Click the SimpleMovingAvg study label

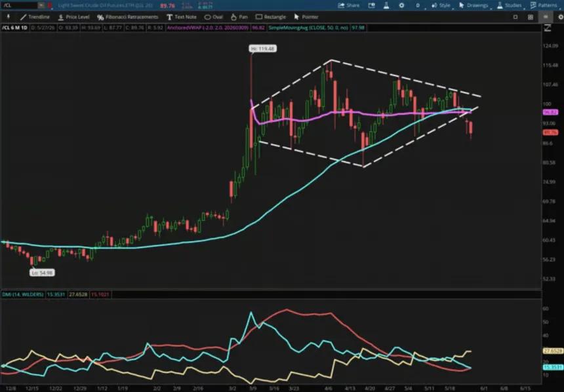pyautogui.click(x=308, y=28)
